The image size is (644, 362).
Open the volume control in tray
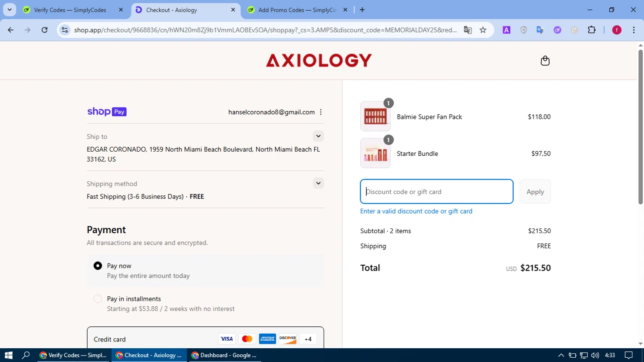click(x=595, y=355)
